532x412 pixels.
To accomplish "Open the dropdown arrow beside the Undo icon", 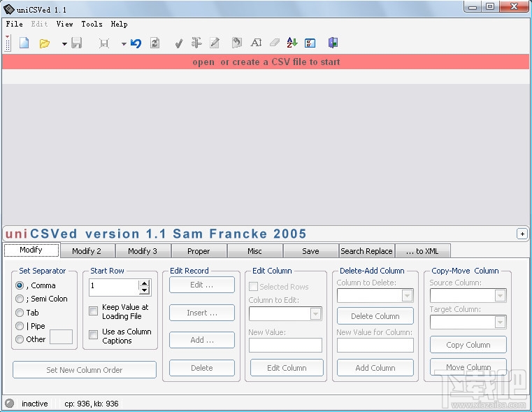I will [x=124, y=44].
